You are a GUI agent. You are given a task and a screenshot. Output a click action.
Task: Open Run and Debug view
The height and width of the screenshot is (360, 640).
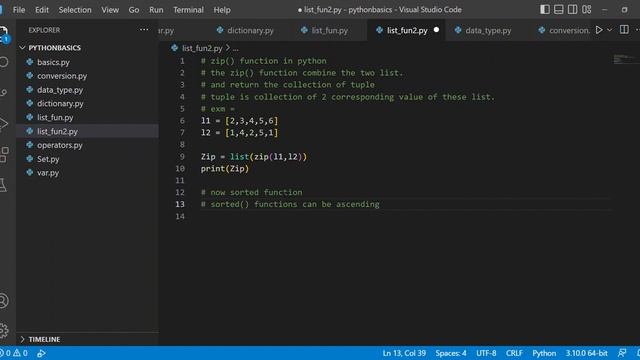coord(3,124)
